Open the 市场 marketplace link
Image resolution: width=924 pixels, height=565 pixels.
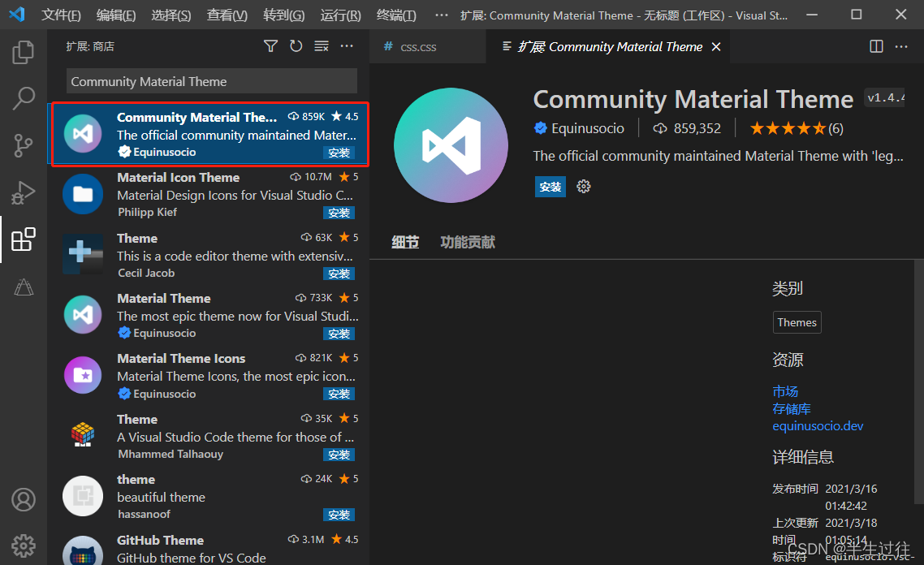click(785, 391)
